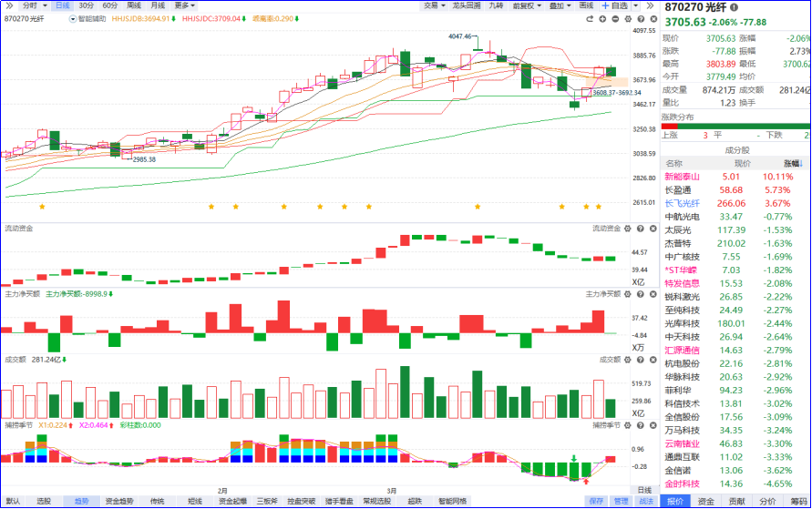Viewport: 812px width, 509px height.
Task: Close main chart indicator with X icon
Action: coord(653,19)
